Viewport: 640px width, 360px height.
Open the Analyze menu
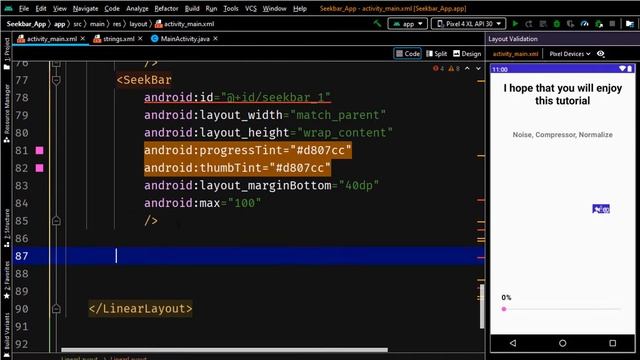point(137,8)
